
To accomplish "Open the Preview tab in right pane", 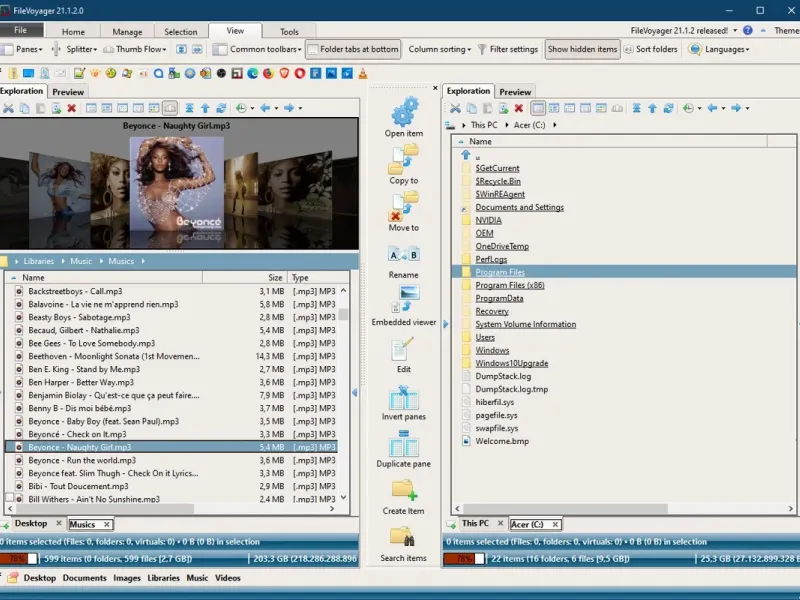I will point(515,92).
